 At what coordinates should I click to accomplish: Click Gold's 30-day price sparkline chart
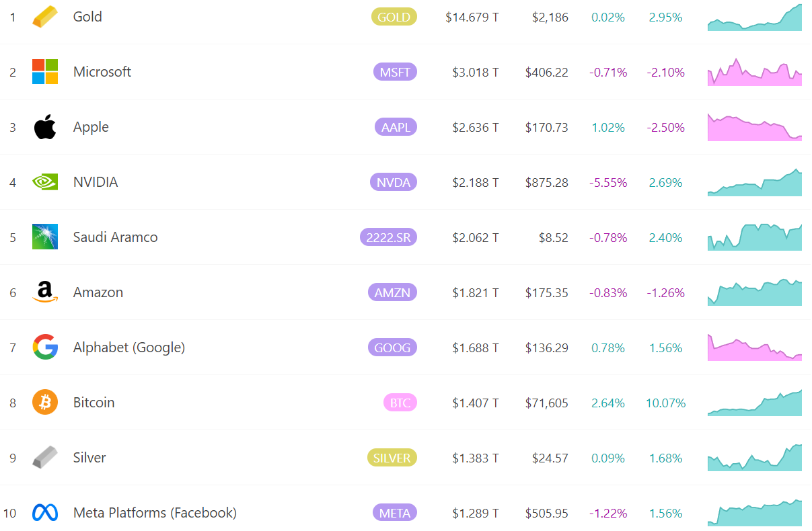tap(755, 17)
